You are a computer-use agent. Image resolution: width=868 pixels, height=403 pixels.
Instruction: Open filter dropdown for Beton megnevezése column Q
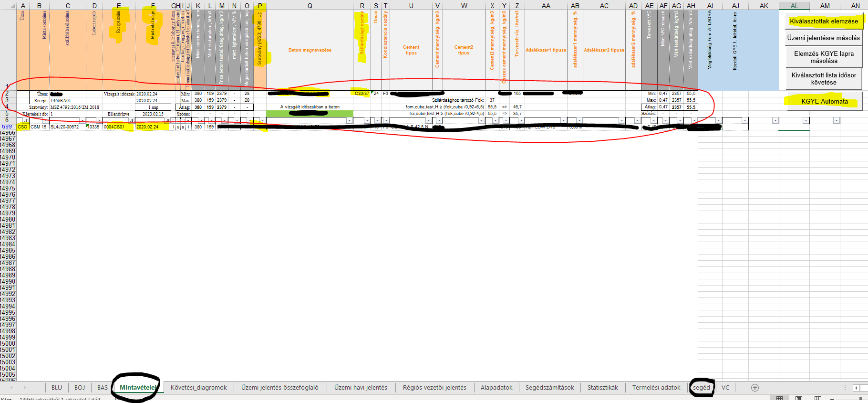pos(350,120)
